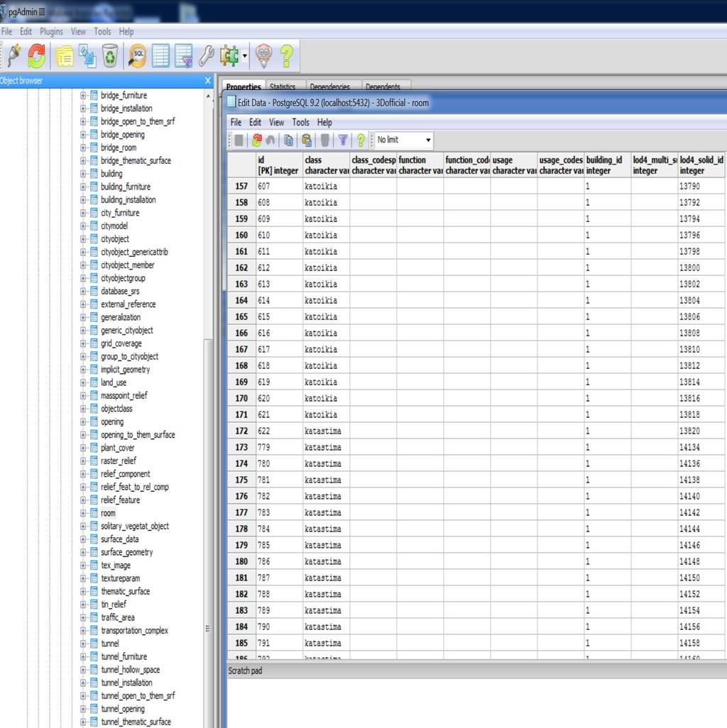Click the Create new object icon
The width and height of the screenshot is (727, 728).
[x=87, y=56]
